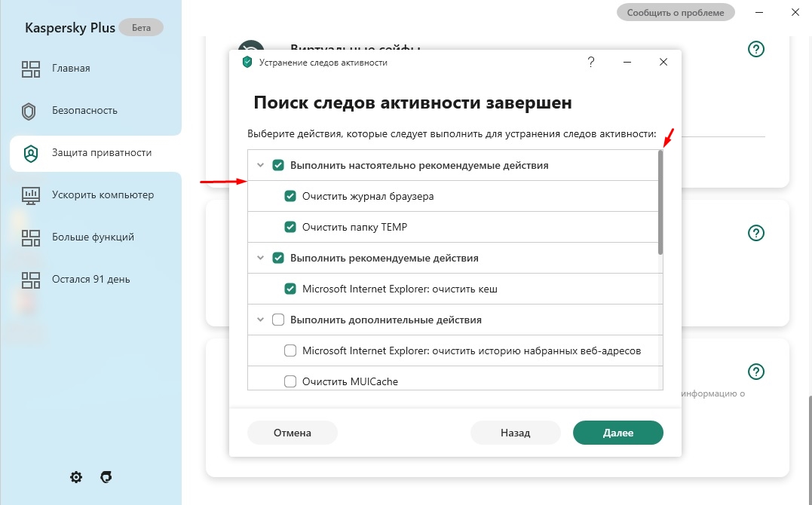
Task: Collapse Выполнить дополнительные действия group
Action: pyautogui.click(x=261, y=320)
